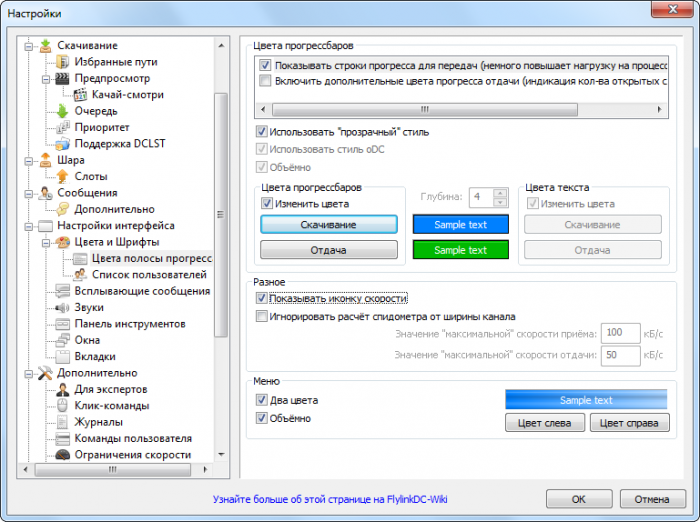
Task: Click the Журналы logs icon
Action: point(62,422)
